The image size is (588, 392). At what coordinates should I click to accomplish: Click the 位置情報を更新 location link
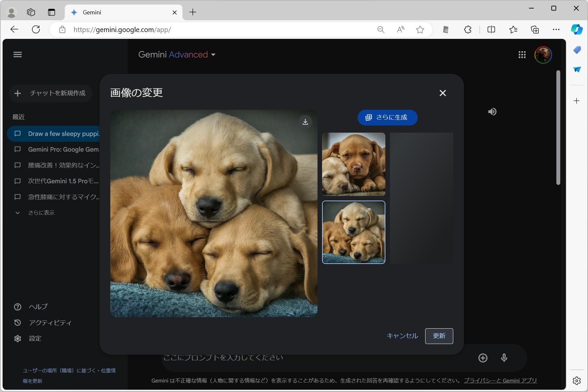69,376
